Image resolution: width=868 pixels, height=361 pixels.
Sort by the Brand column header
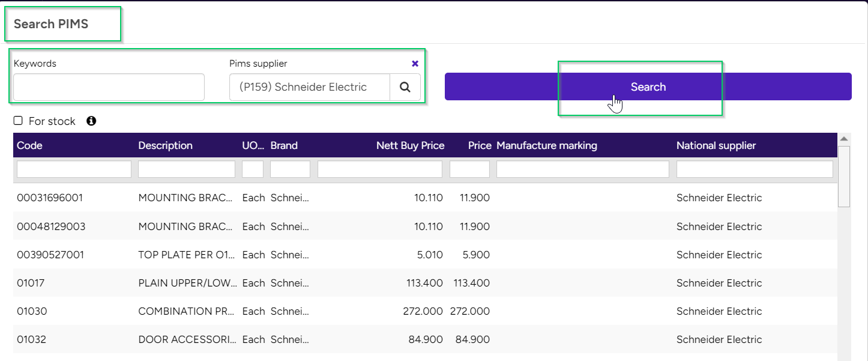click(284, 145)
